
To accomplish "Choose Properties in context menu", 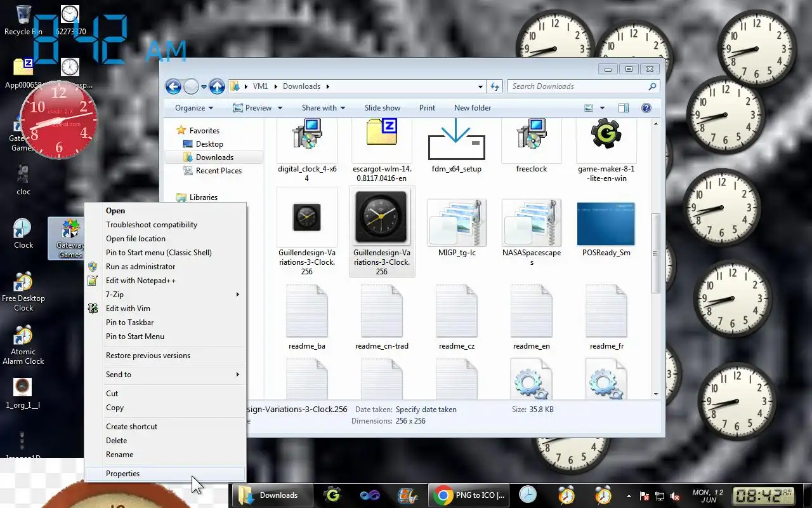I will click(166, 474).
